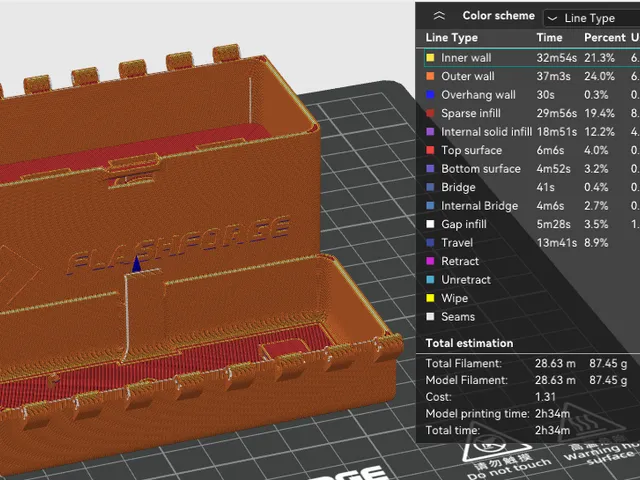
Task: Toggle Gap infill white swatch
Action: coord(430,224)
